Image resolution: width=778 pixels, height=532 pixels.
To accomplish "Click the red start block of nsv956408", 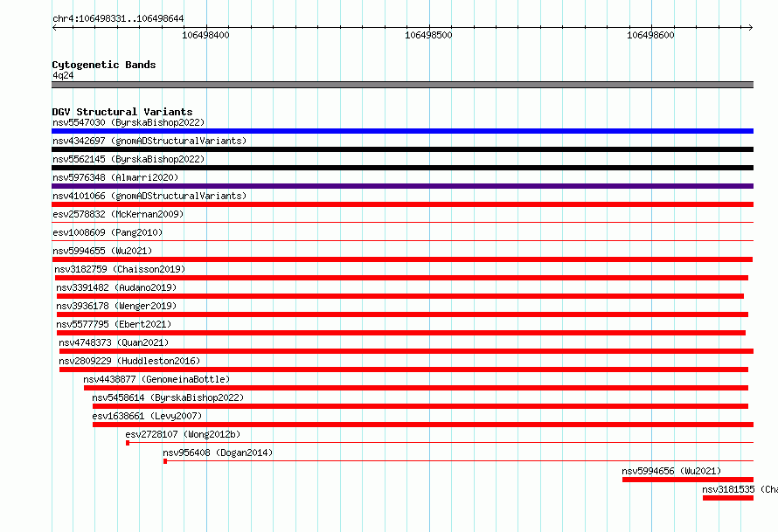I will [x=165, y=461].
